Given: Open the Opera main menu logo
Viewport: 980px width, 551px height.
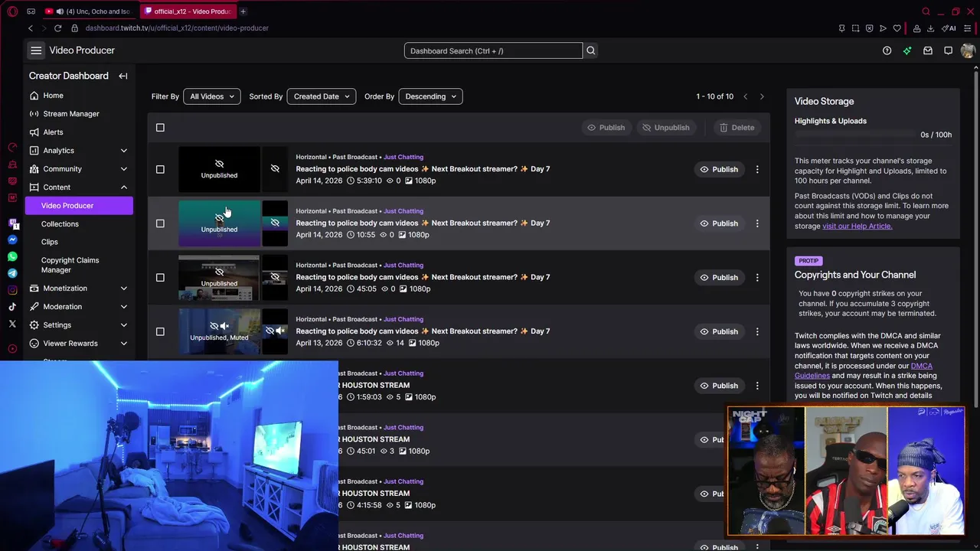Looking at the screenshot, I should (x=12, y=11).
